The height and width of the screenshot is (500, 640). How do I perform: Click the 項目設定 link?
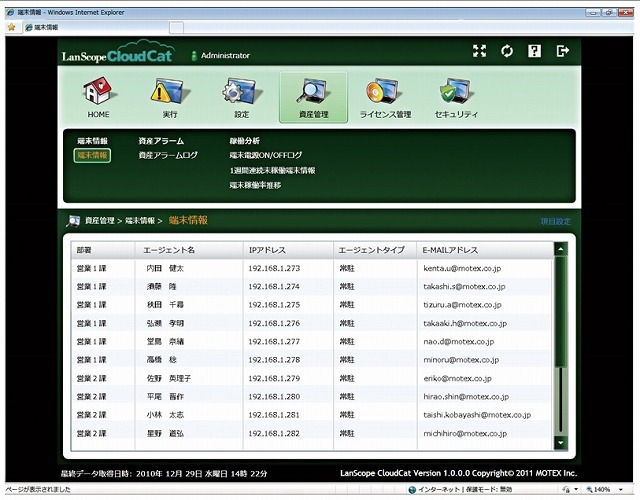coord(556,221)
